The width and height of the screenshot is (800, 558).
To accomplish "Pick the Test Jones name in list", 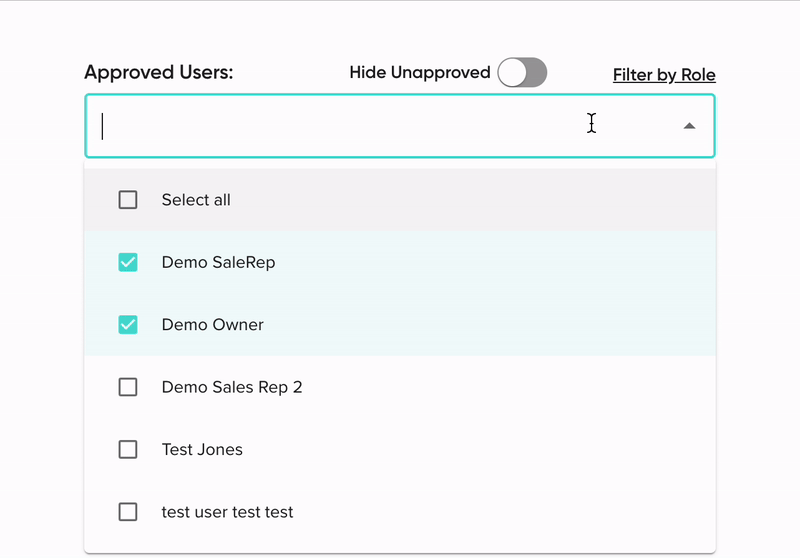I will 202,450.
